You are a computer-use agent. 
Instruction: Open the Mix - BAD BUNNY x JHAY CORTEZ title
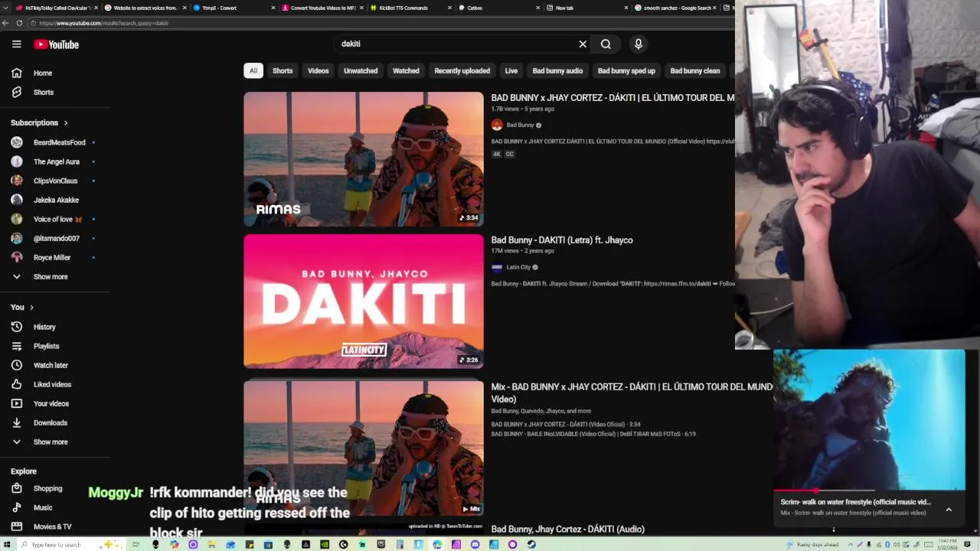(x=632, y=393)
